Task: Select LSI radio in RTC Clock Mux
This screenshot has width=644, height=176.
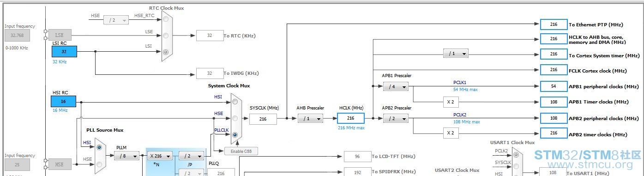Action: tap(166, 52)
